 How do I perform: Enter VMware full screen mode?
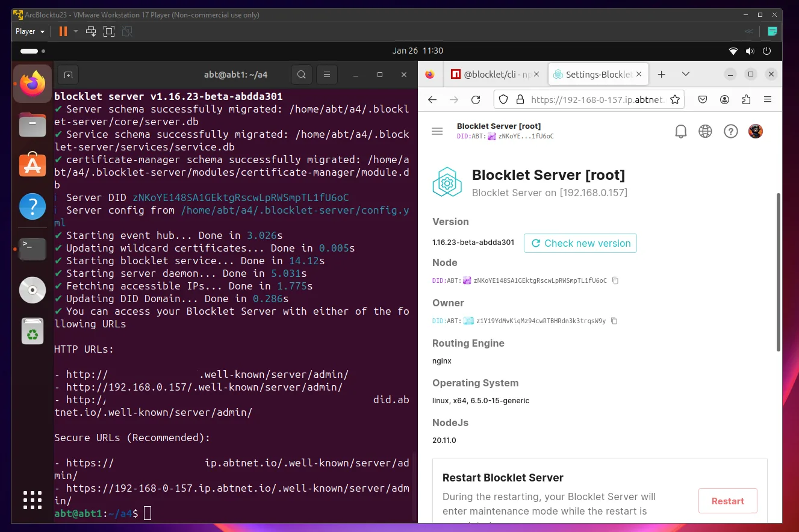[x=108, y=31]
